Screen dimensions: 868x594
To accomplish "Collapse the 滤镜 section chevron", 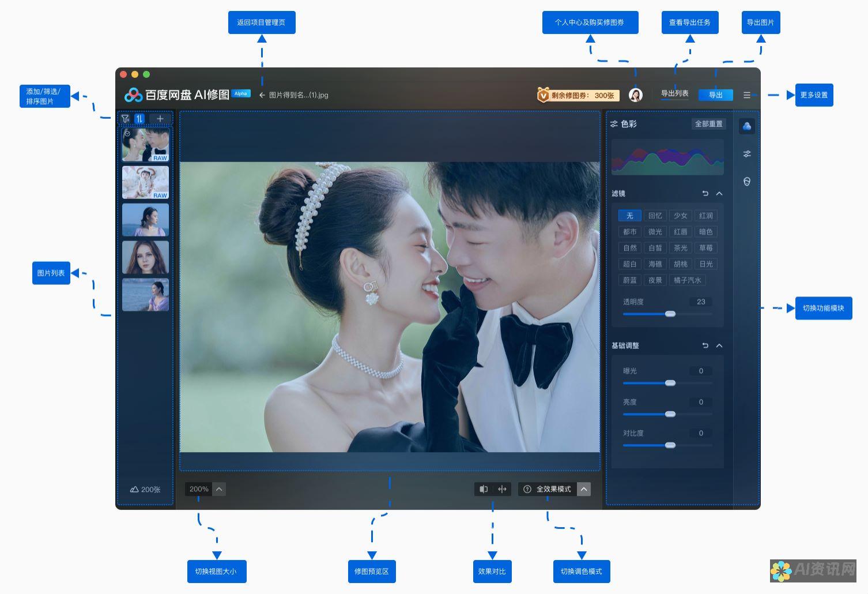I will click(x=719, y=193).
